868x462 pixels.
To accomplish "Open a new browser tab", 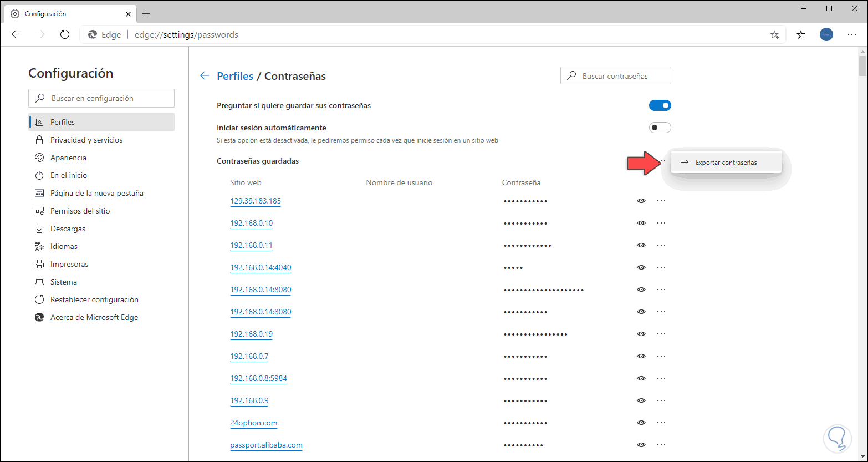I will pos(146,13).
